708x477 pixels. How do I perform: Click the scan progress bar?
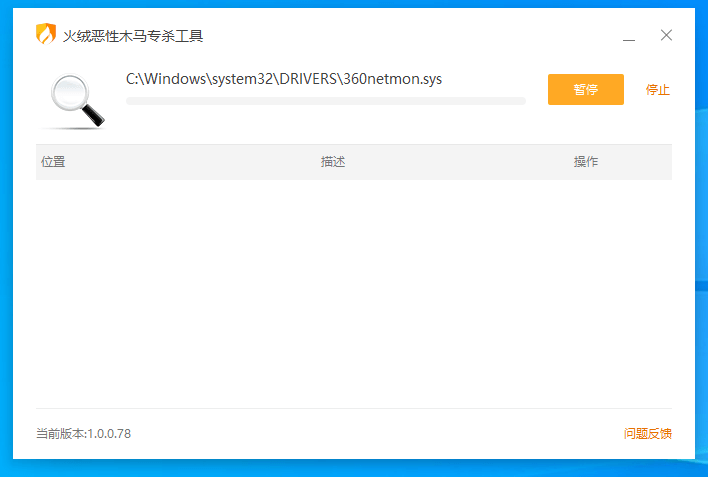tap(325, 101)
